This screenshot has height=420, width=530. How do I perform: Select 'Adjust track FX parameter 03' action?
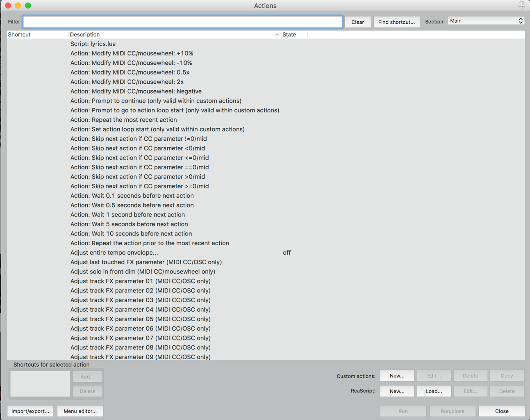click(x=266, y=300)
